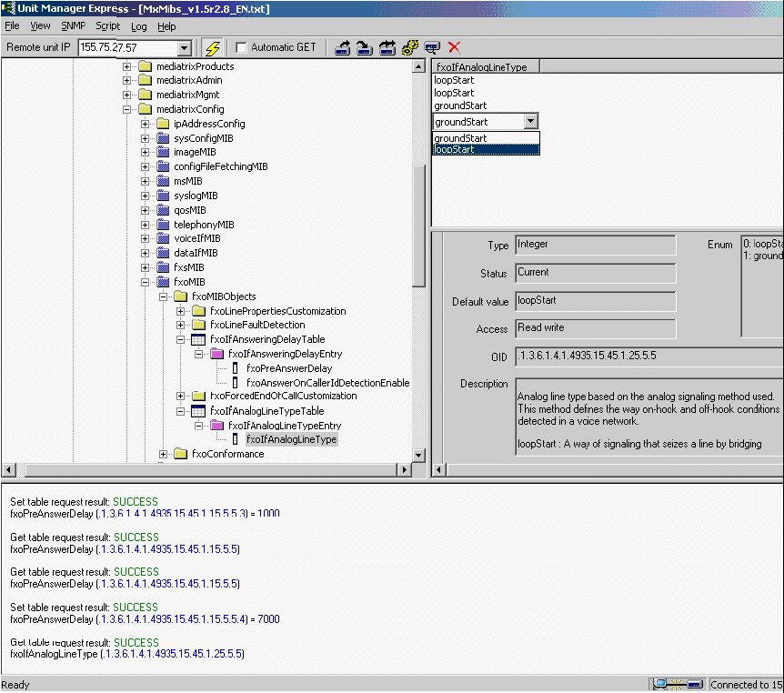Collapse the fxoIfAnsweringDelayTable node
Screen dimensions: 784x693
click(180, 339)
